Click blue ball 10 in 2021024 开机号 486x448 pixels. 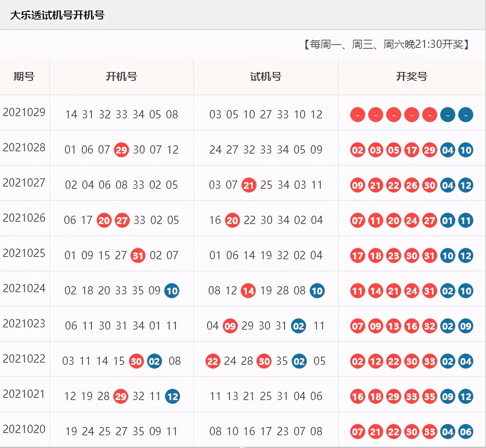tap(172, 291)
